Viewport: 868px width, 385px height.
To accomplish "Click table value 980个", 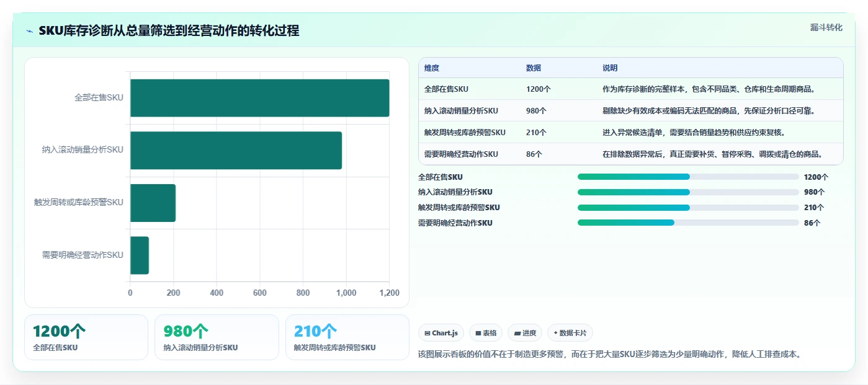I will [x=536, y=111].
